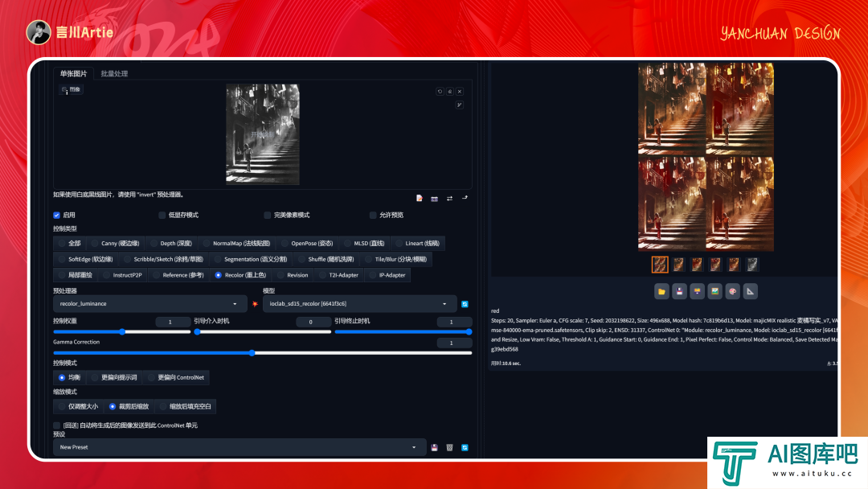Click the explosion icon to run preprocessor
Image resolution: width=868 pixels, height=489 pixels.
tap(255, 304)
